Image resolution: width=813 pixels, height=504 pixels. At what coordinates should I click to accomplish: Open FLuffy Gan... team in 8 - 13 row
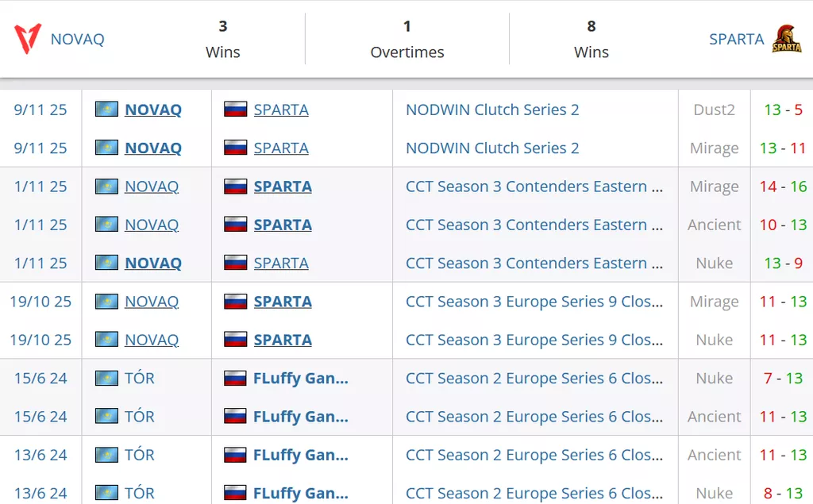(x=300, y=493)
